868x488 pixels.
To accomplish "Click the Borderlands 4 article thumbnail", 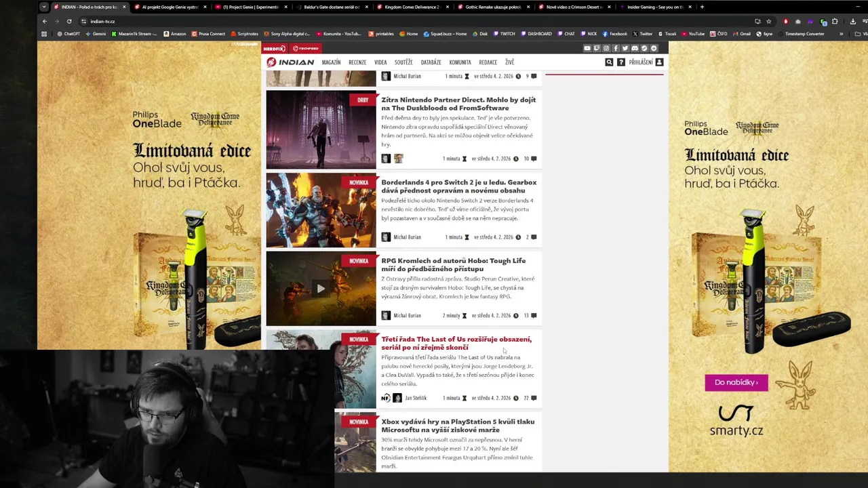I will [x=321, y=210].
